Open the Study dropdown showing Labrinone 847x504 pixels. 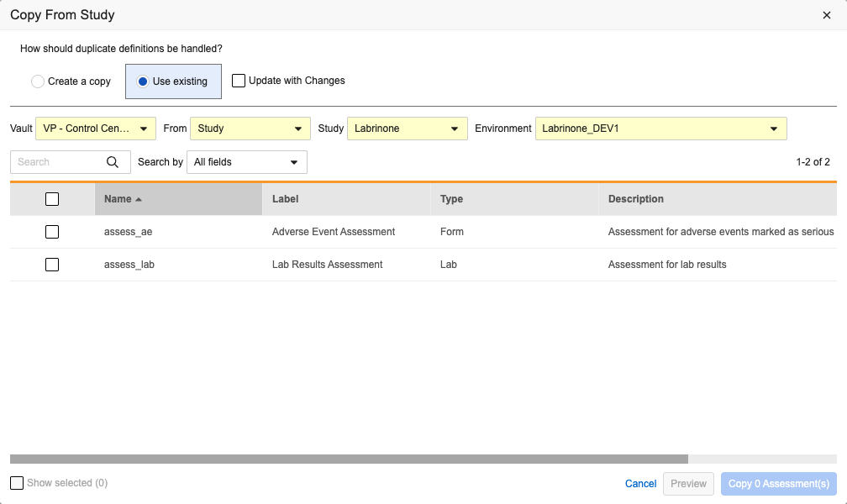[x=407, y=129]
